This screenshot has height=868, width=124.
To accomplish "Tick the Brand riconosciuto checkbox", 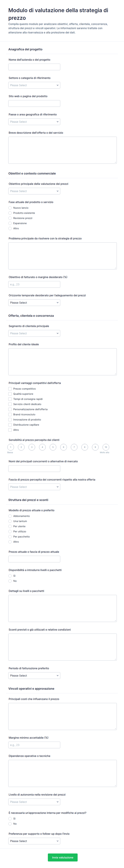I will pyautogui.click(x=10, y=414).
